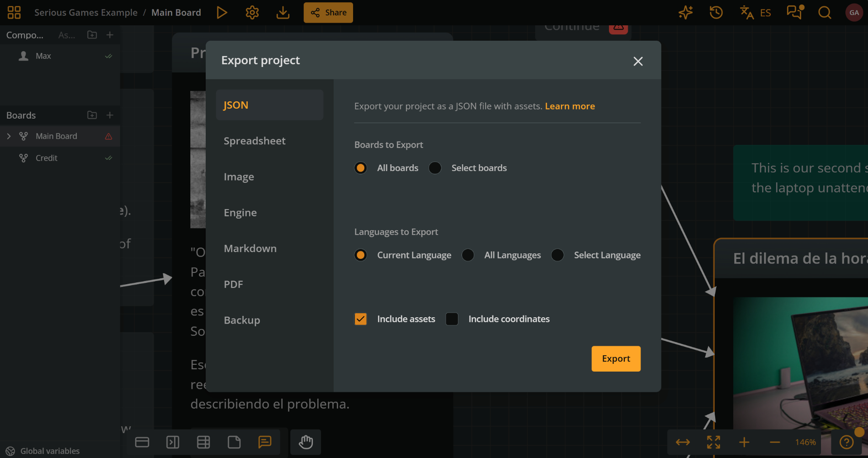Viewport: 868px width, 458px height.
Task: Expand the Main Board tree item
Action: tap(9, 136)
